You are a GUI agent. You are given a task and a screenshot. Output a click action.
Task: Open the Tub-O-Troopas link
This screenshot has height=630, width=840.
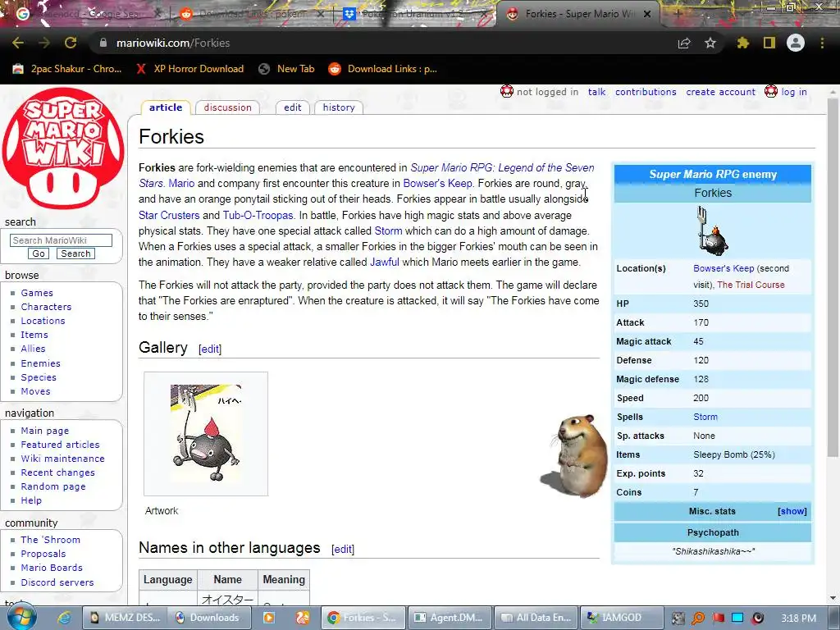tap(258, 216)
